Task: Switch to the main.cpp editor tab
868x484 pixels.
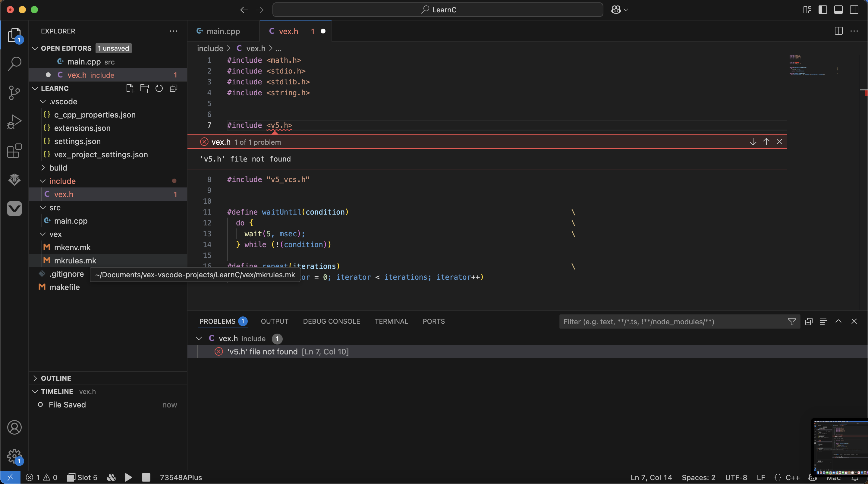Action: coord(223,31)
